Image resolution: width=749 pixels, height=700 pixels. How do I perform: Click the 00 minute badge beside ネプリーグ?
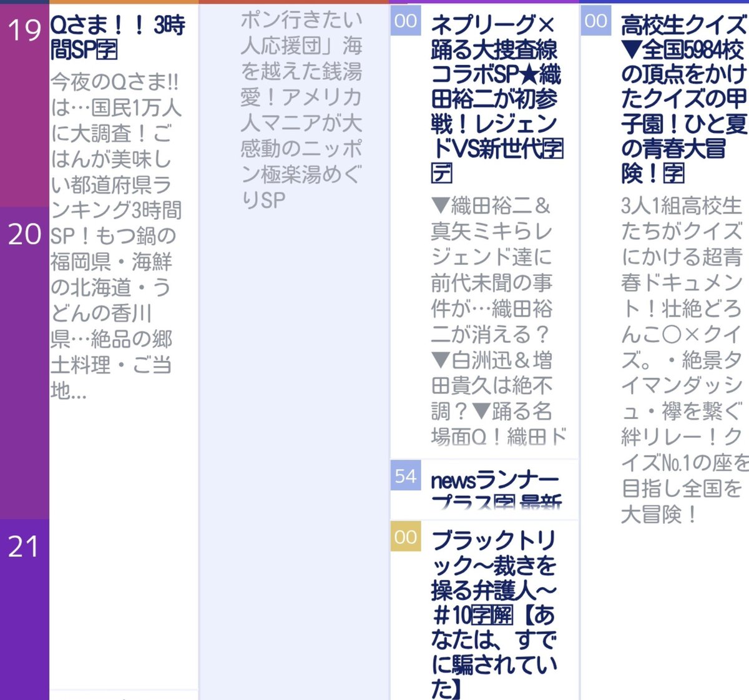[x=406, y=21]
